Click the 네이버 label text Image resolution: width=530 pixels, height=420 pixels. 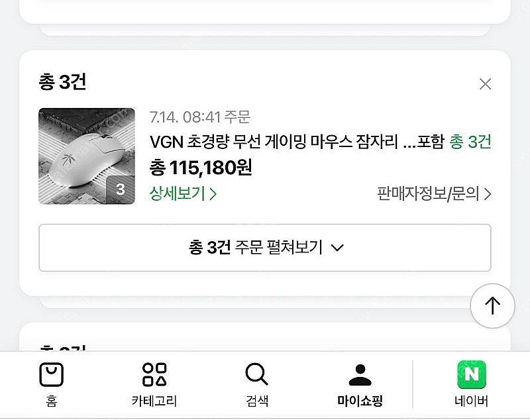click(x=472, y=401)
